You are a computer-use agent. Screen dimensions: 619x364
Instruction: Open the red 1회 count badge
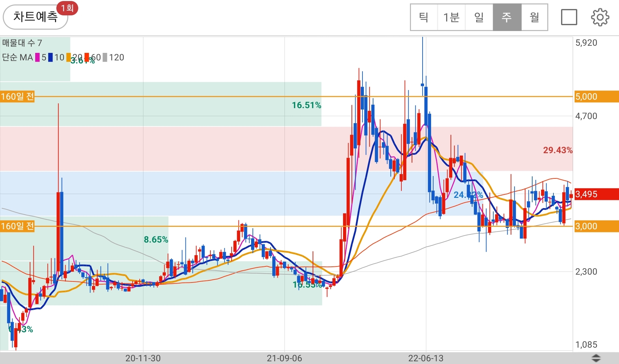67,8
